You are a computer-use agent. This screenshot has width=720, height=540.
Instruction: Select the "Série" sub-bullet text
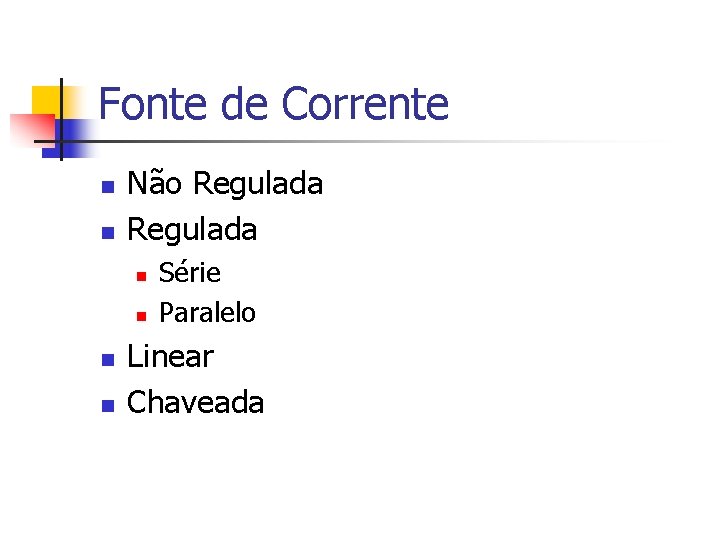click(x=190, y=273)
